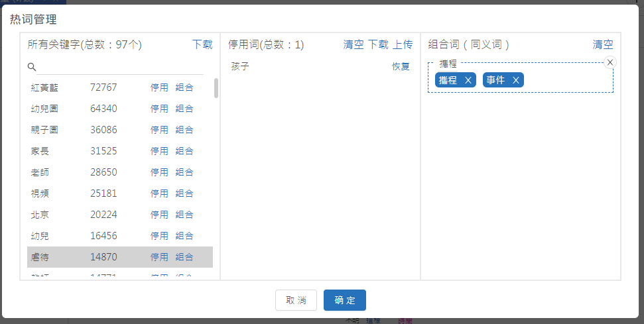Disable the keyword 紅黃藍
Viewport: 644px width, 324px height.
159,87
